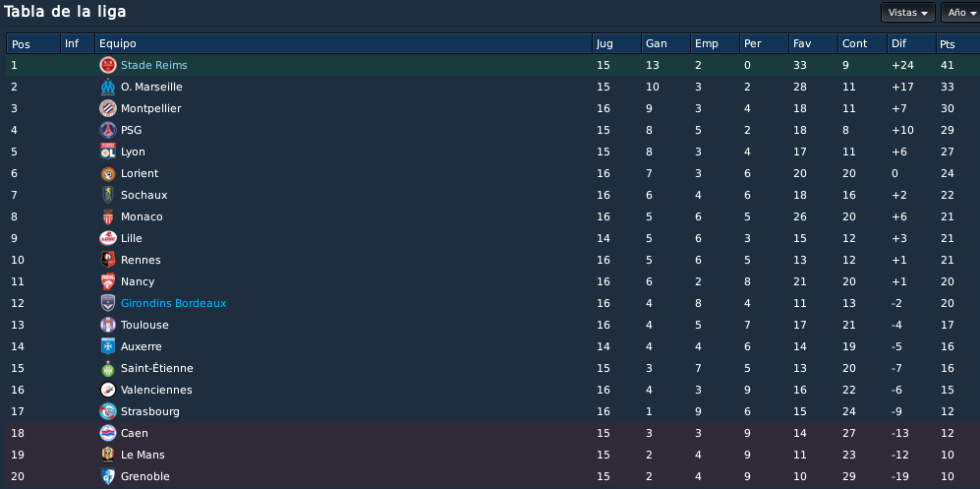Open the Año dropdown menu
Viewport: 980px width, 489px height.
click(961, 13)
